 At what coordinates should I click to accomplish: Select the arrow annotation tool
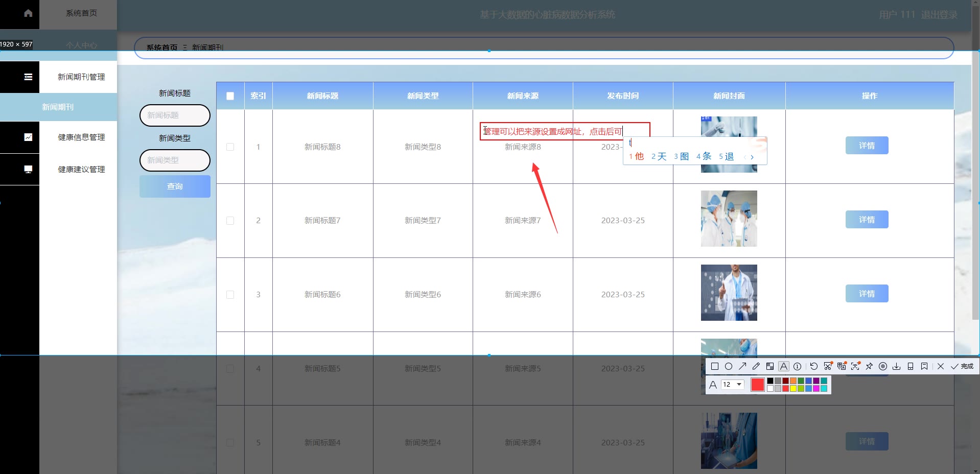tap(742, 366)
